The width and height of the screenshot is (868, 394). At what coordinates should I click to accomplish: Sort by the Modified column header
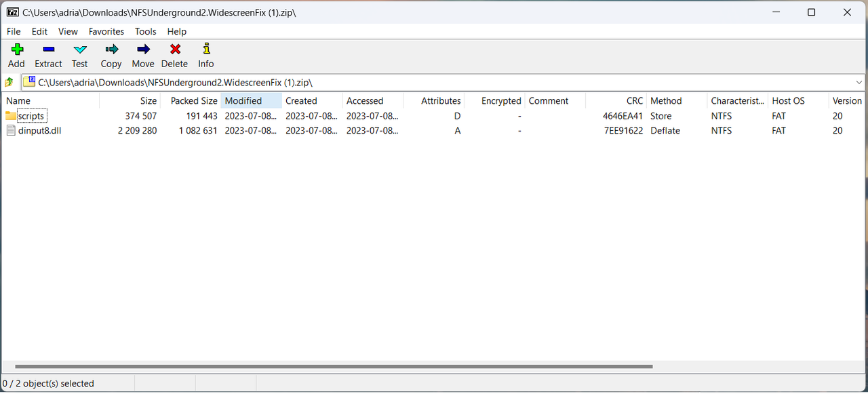[251, 100]
